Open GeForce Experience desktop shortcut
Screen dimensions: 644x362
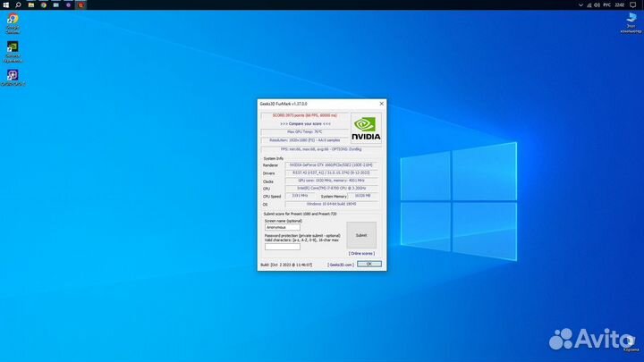pos(13,52)
